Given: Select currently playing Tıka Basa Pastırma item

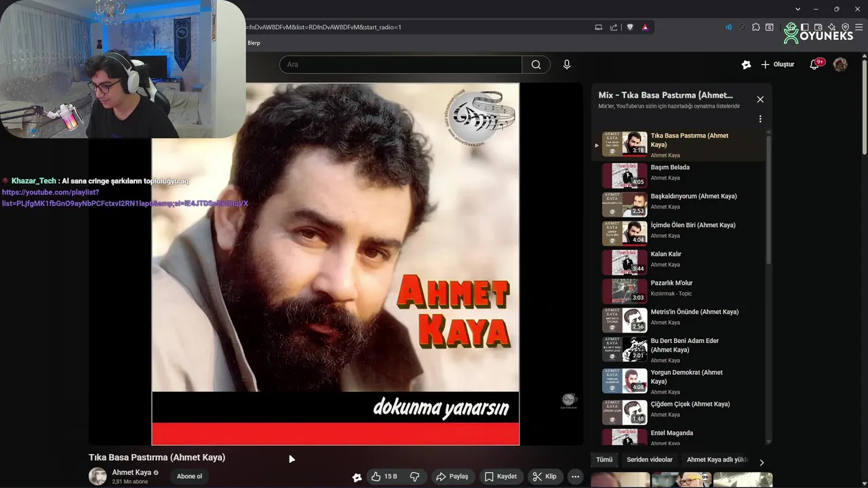Looking at the screenshot, I should 678,144.
